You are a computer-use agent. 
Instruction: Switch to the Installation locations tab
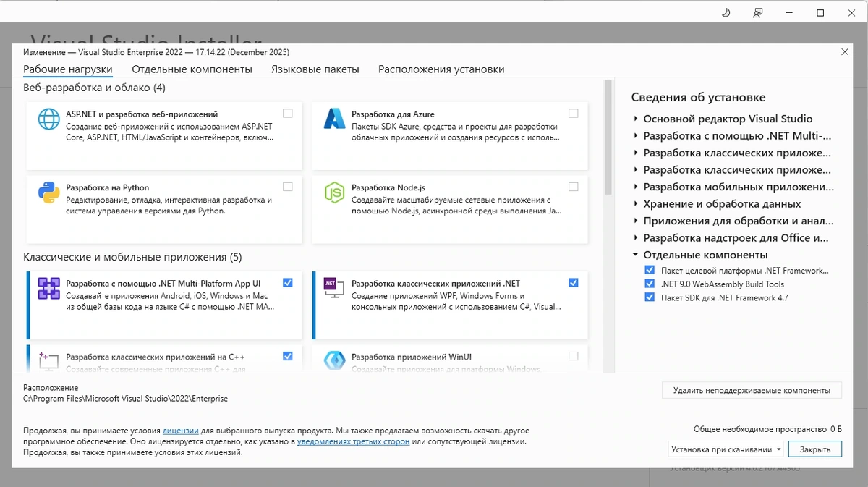441,69
